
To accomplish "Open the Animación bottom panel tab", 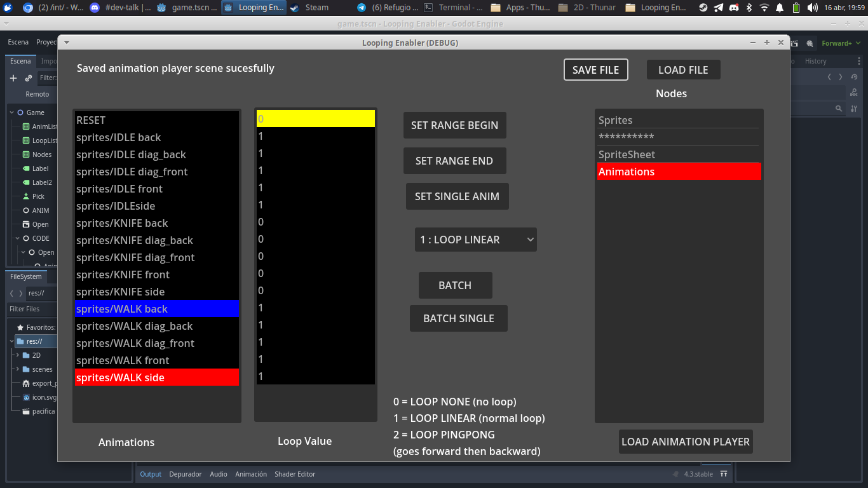I will (x=251, y=474).
